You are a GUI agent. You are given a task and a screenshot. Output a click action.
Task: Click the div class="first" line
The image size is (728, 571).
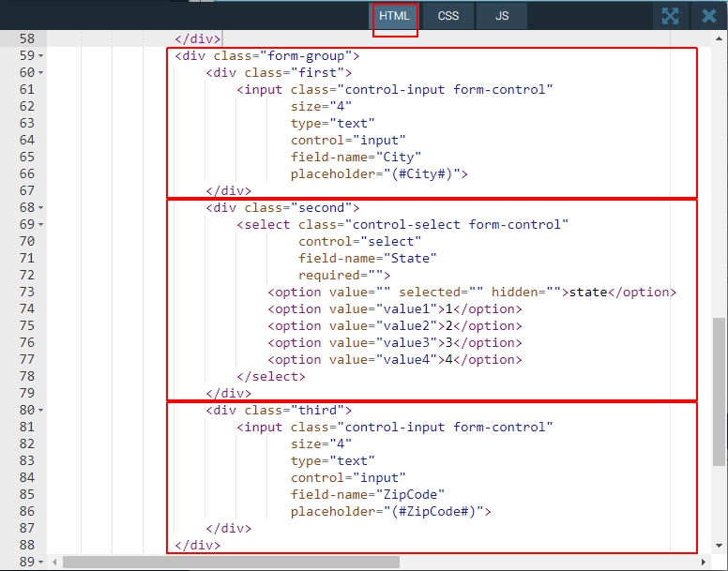tap(279, 73)
